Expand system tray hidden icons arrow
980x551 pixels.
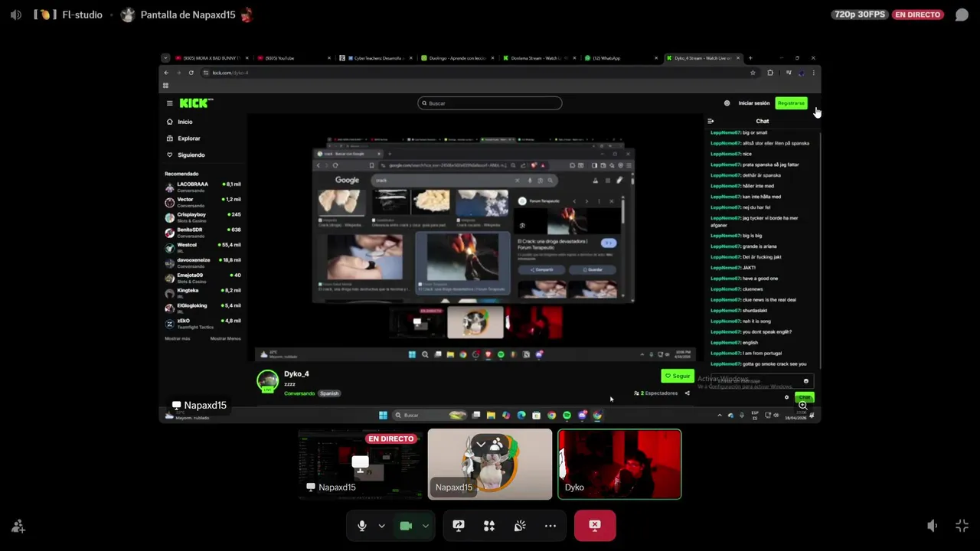coord(719,416)
